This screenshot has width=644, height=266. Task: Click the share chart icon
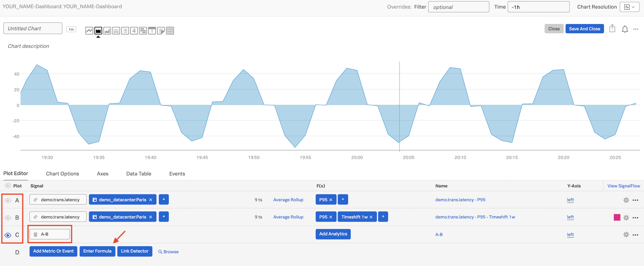[x=612, y=29]
